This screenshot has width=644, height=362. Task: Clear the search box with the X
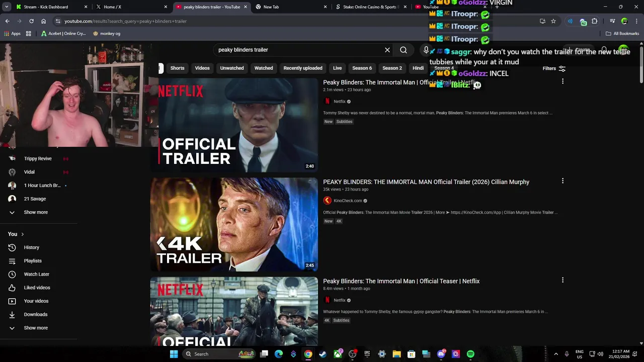(387, 50)
